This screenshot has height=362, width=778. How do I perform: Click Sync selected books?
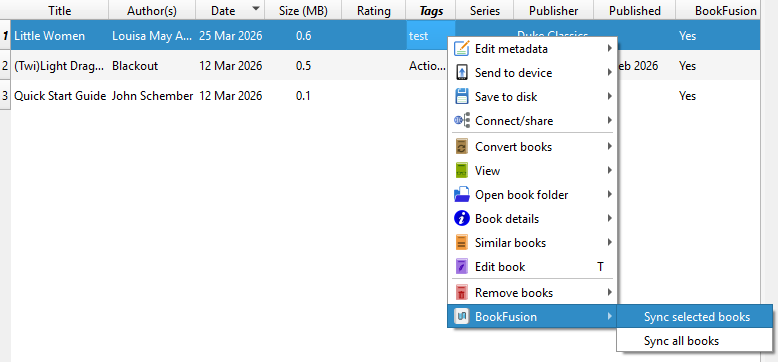coord(696,317)
